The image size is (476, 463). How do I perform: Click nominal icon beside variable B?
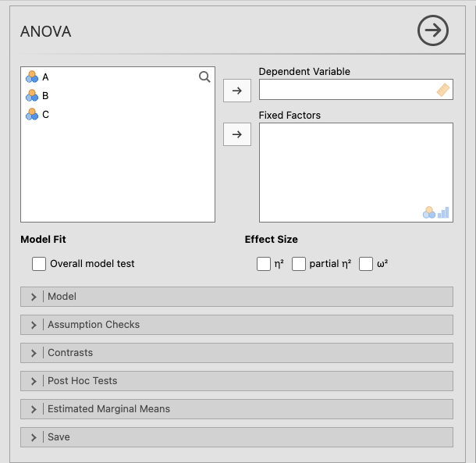click(32, 95)
